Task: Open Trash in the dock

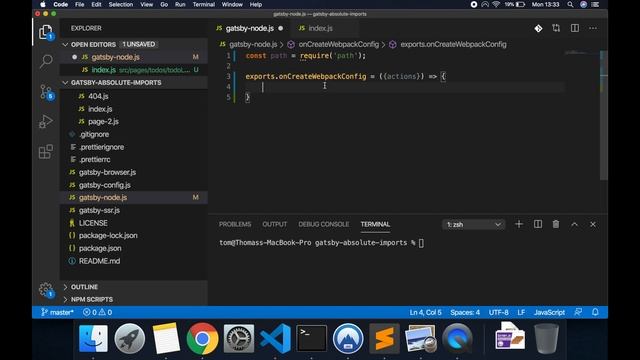Action: (547, 338)
